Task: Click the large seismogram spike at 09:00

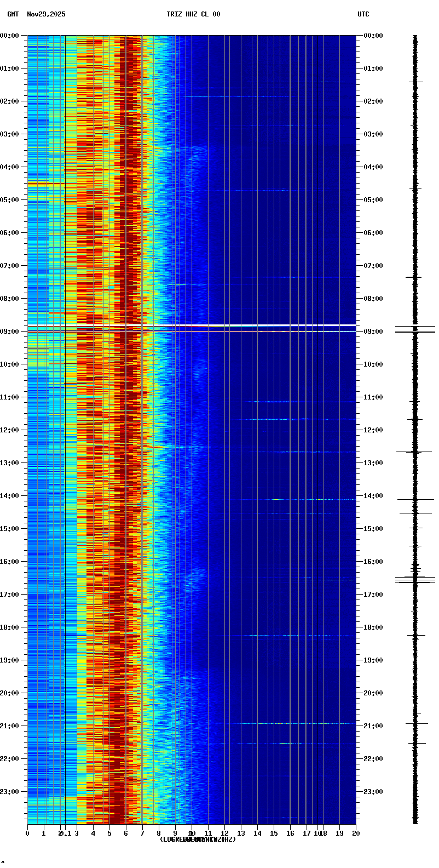Action: [415, 332]
